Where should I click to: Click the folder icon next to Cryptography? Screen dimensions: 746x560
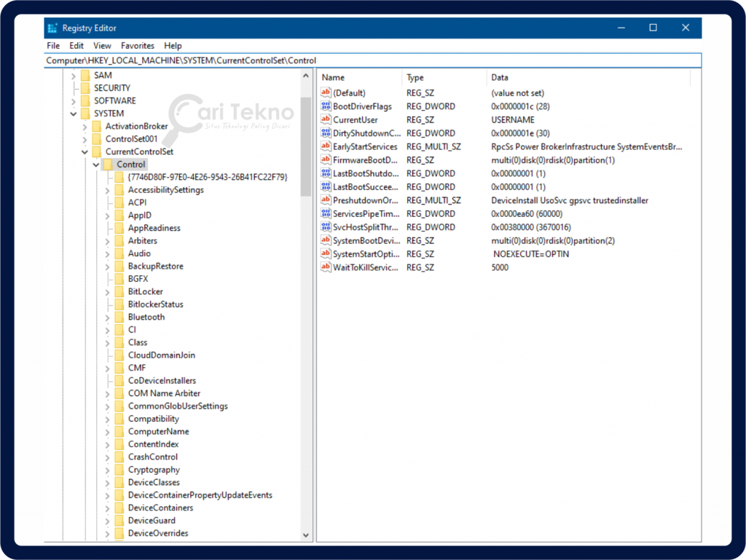pos(117,469)
